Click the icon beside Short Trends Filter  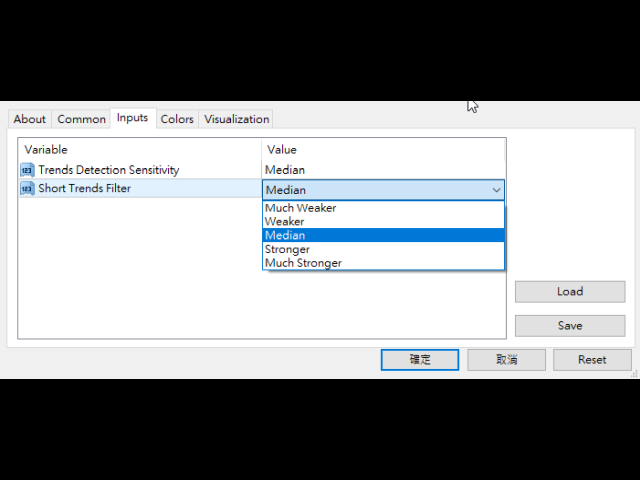coord(27,189)
